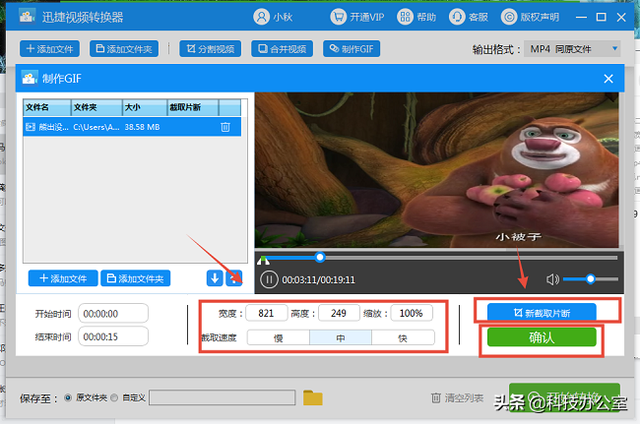Click the green 确认 button
640x424 pixels.
(542, 337)
